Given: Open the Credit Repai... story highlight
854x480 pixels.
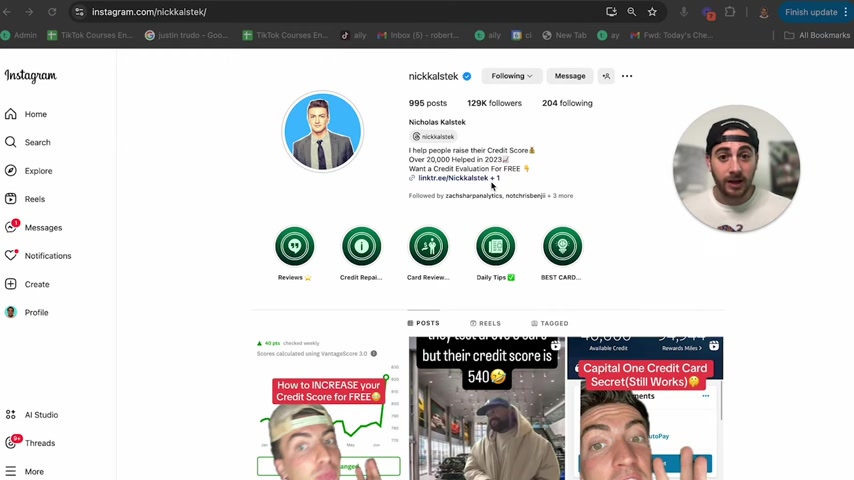Looking at the screenshot, I should tap(362, 246).
